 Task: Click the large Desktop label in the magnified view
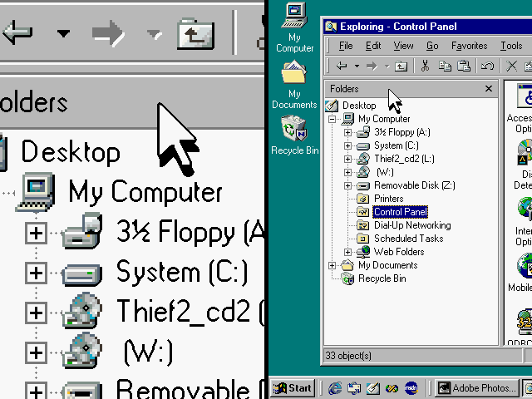[x=71, y=152]
